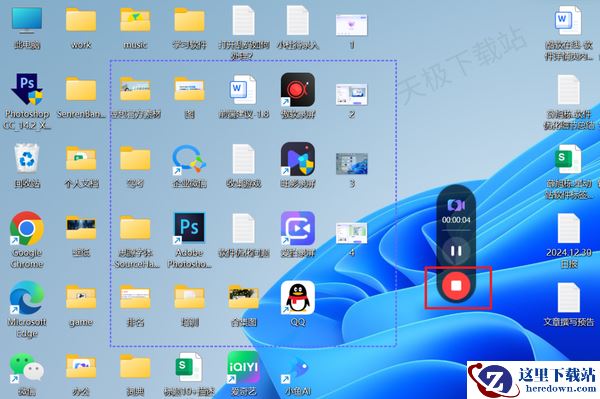600x399 pixels.
Task: Select the SenrenBan... folder
Action: (x=81, y=89)
